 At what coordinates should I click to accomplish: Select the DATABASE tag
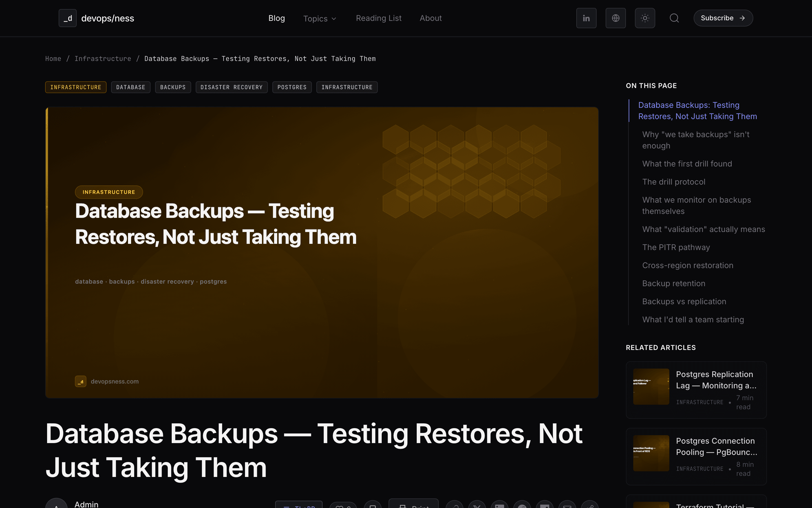pos(131,87)
